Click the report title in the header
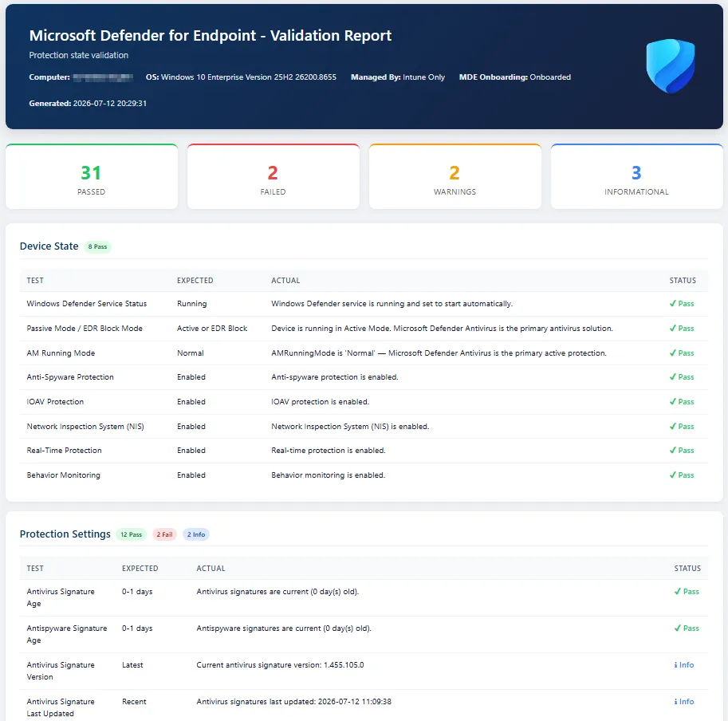Viewport: 728px width, 721px height. tap(211, 35)
